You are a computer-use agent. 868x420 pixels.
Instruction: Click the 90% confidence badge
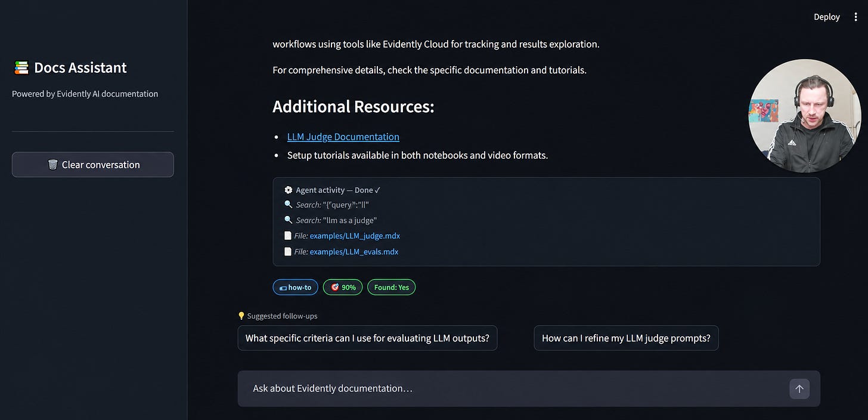click(343, 287)
